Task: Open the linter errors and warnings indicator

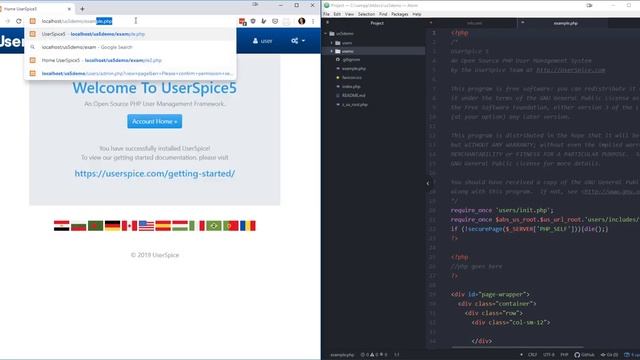Action: (374, 355)
